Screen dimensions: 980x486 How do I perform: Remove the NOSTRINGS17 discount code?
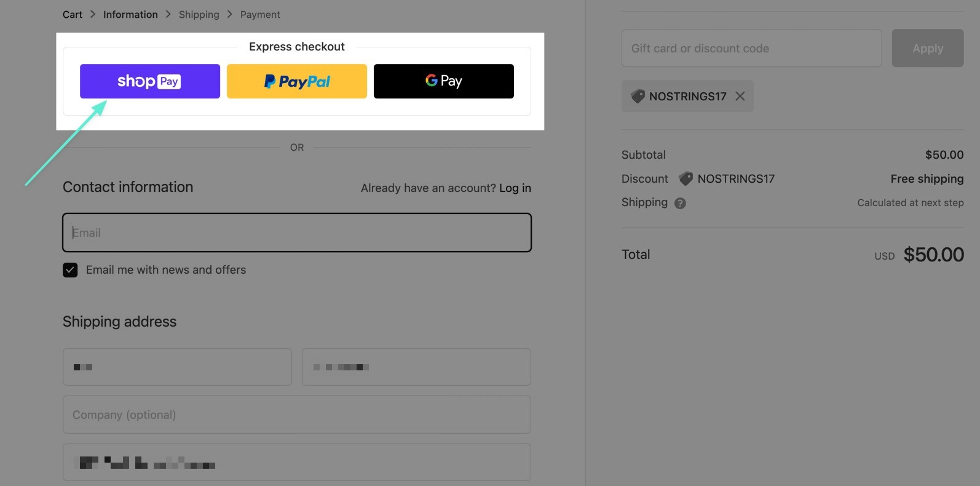[740, 97]
